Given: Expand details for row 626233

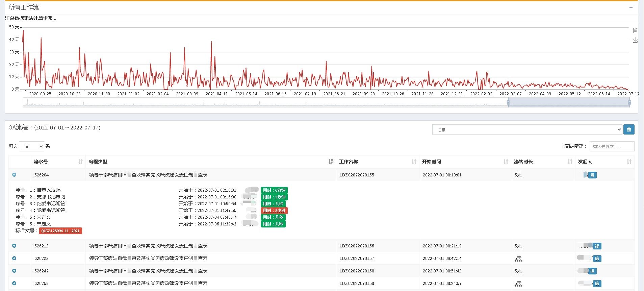Looking at the screenshot, I should [14, 258].
